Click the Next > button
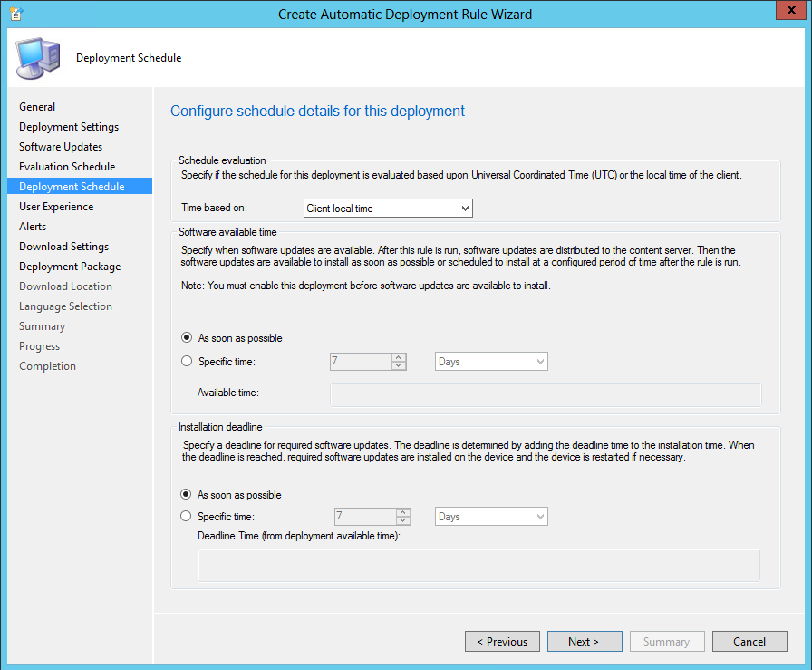 point(585,642)
